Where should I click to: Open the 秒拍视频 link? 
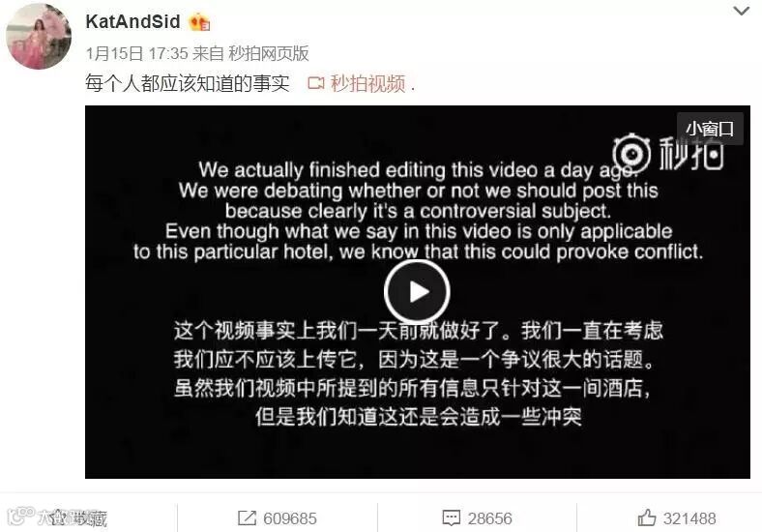(367, 83)
